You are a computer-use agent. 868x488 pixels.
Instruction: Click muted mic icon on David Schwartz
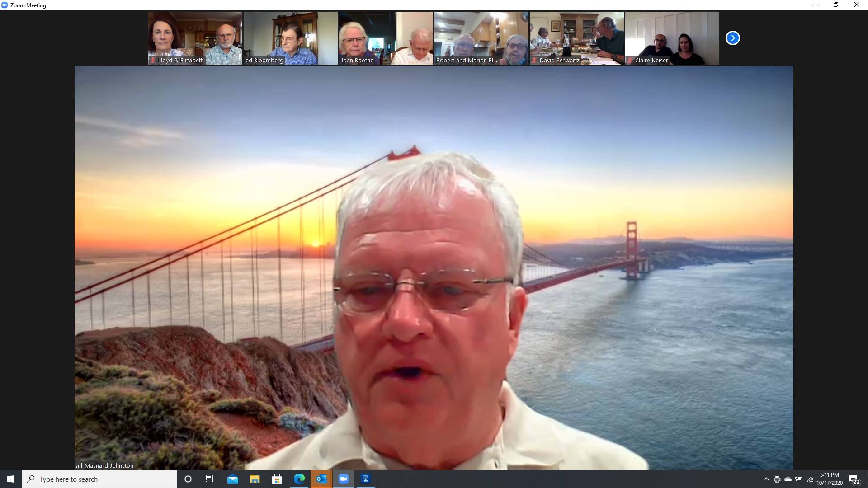click(x=535, y=60)
